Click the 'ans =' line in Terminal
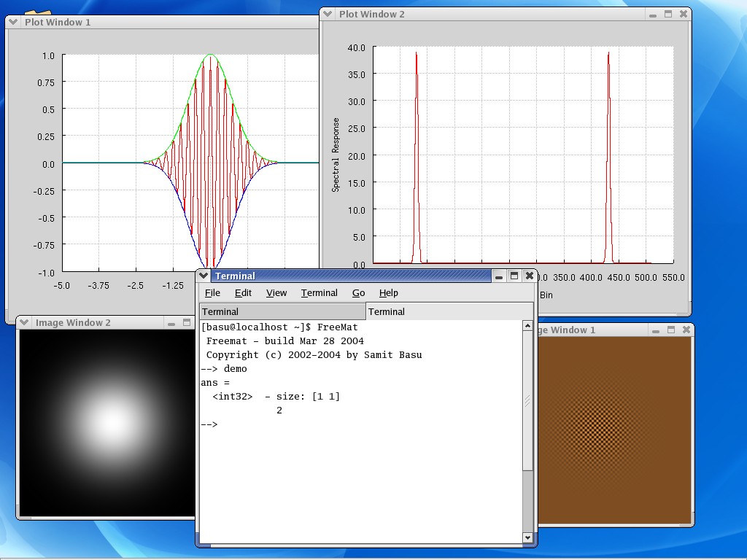This screenshot has height=560, width=747. point(215,382)
